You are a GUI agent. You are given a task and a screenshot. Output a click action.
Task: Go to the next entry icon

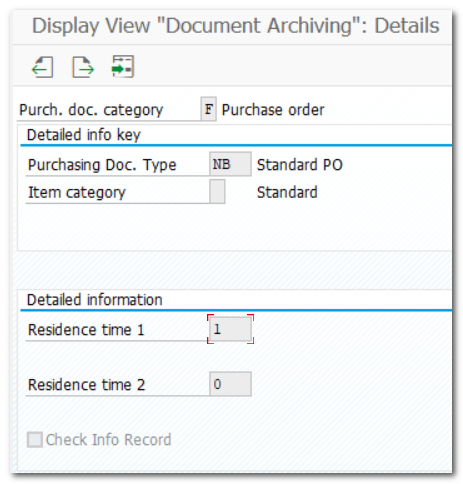click(83, 67)
